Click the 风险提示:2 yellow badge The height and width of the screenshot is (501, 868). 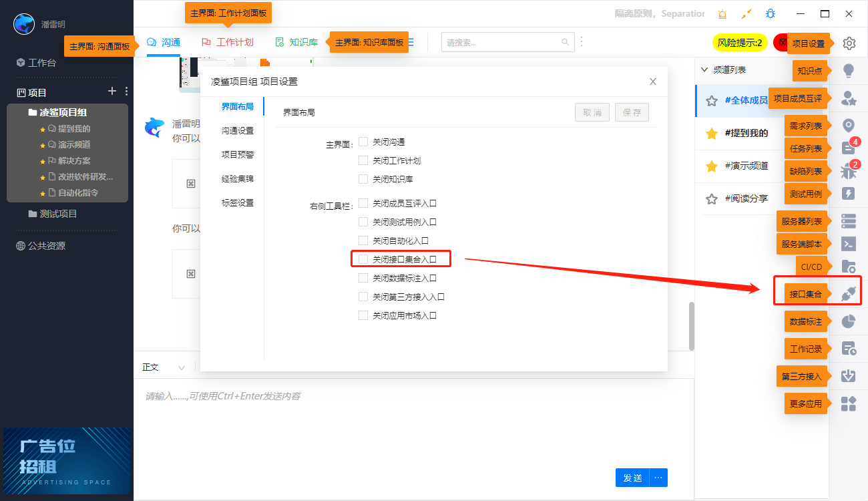click(x=740, y=43)
